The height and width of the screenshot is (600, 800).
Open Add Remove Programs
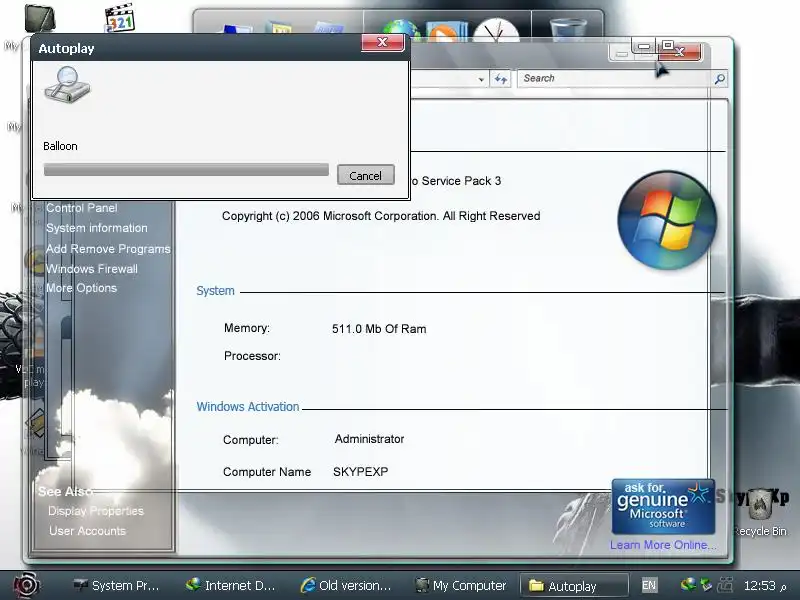coord(108,248)
